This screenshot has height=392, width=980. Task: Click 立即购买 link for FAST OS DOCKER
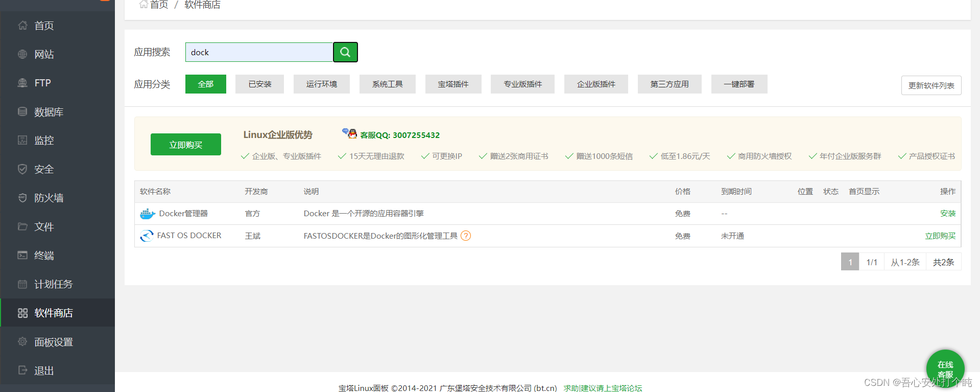click(940, 236)
